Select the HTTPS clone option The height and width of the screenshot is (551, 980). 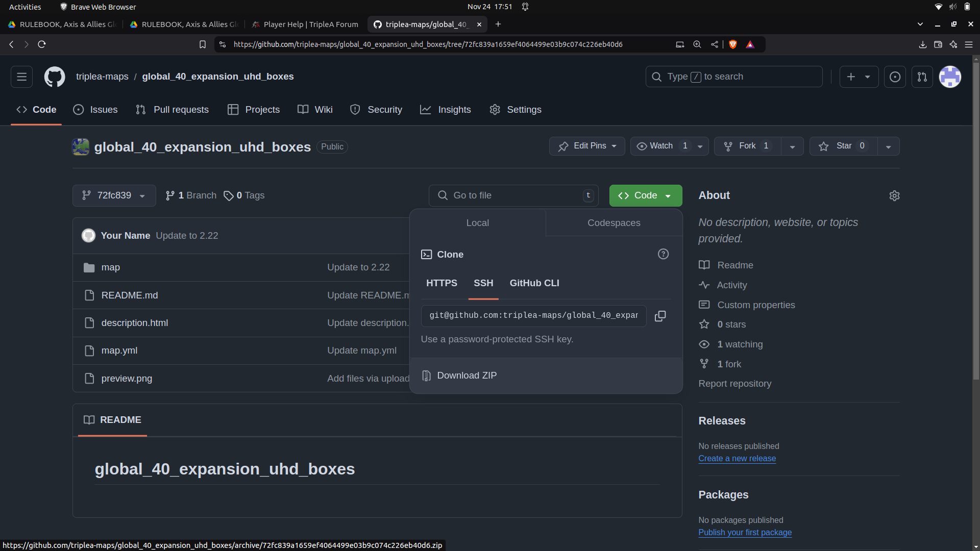(x=442, y=283)
